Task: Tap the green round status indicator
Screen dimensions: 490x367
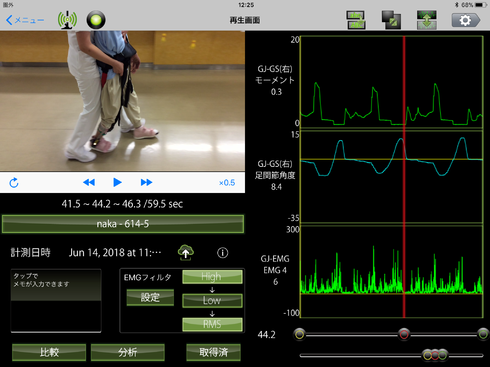Action: (96, 20)
